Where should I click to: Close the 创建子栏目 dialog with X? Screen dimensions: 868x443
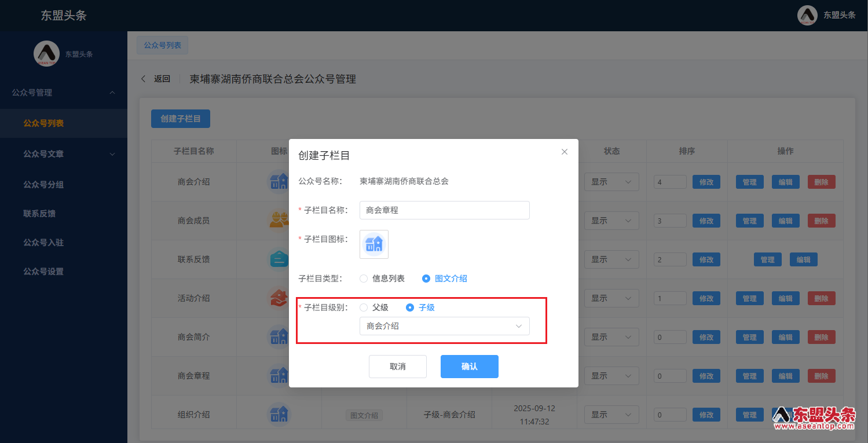tap(565, 152)
